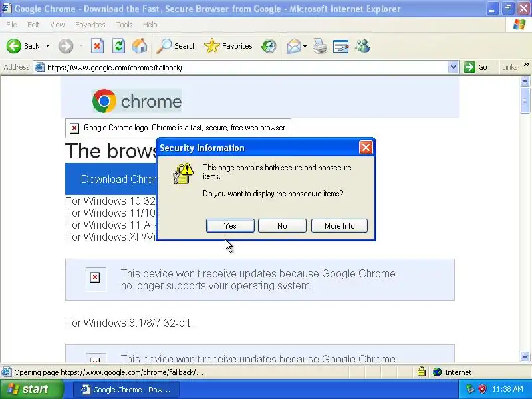Click the status bar padlock icon
This screenshot has height=399, width=532.
click(422, 372)
